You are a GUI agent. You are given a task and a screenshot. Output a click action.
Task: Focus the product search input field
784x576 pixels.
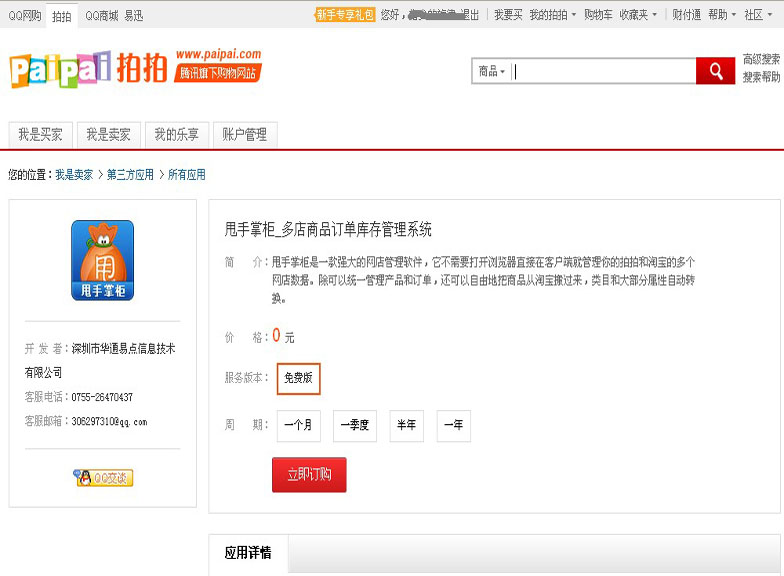603,71
